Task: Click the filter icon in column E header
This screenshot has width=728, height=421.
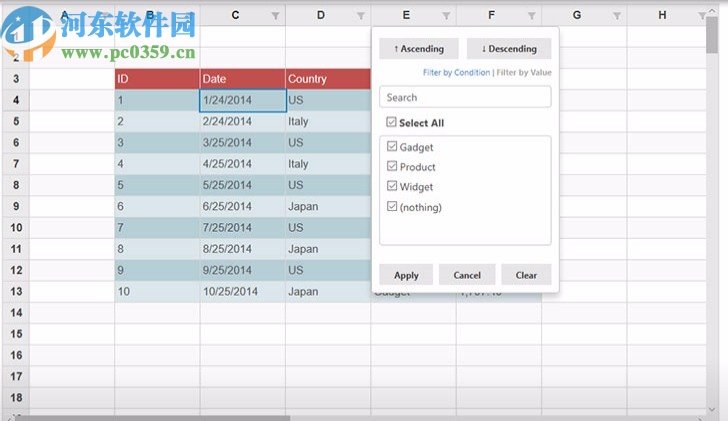Action: click(x=446, y=16)
